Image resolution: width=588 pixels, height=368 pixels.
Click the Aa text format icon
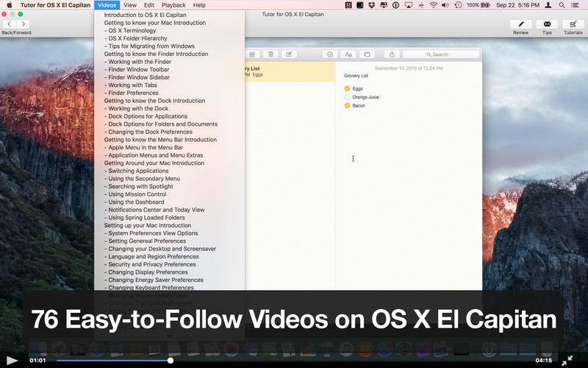coord(348,54)
